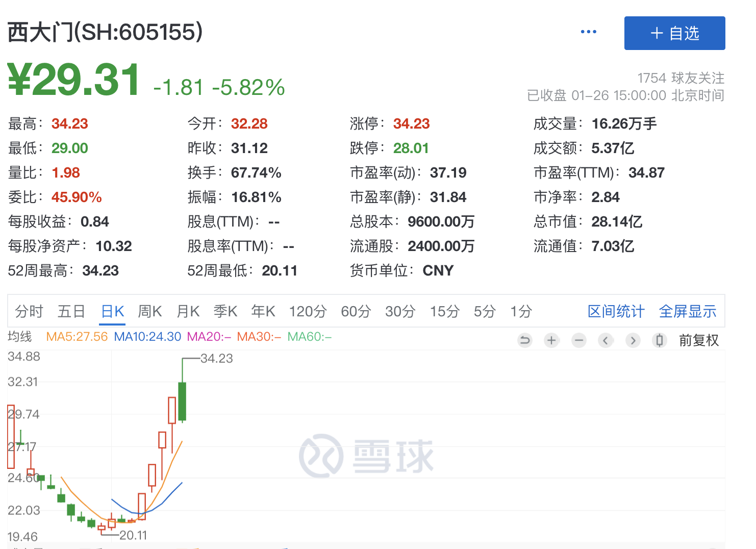Click the 流通值 value 7.03亿
The image size is (756, 549).
tap(613, 246)
